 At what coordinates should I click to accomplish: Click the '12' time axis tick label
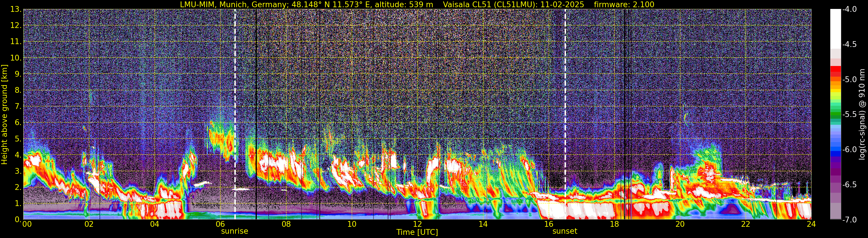[417, 224]
